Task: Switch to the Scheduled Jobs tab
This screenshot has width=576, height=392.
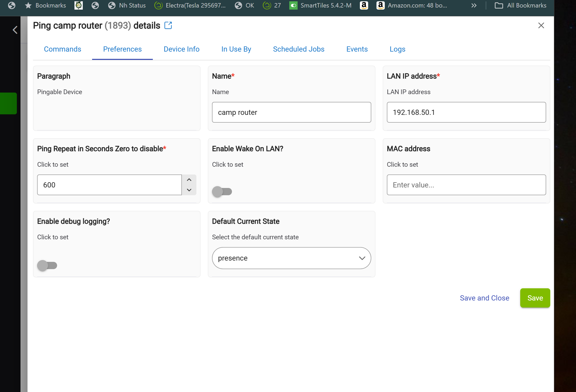Action: pos(299,49)
